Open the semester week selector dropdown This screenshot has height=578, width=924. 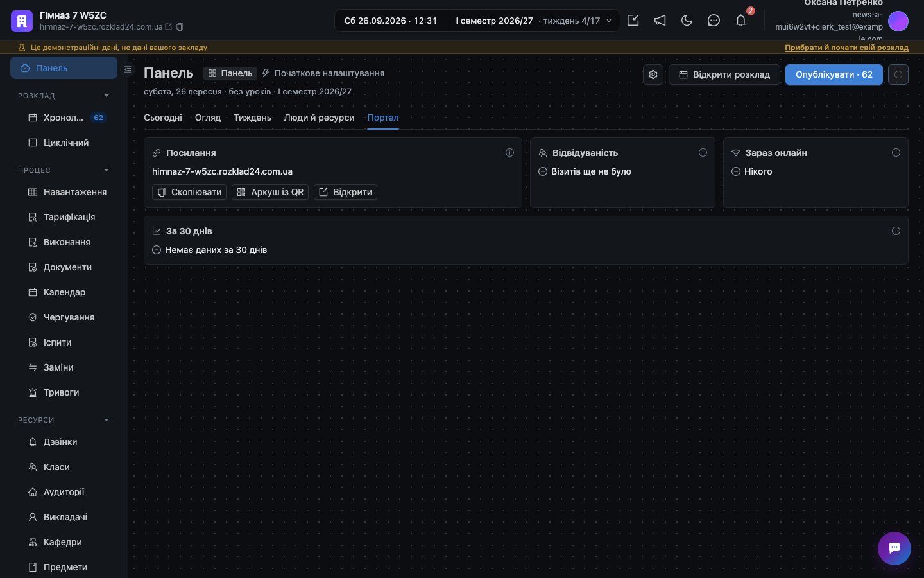pos(534,21)
